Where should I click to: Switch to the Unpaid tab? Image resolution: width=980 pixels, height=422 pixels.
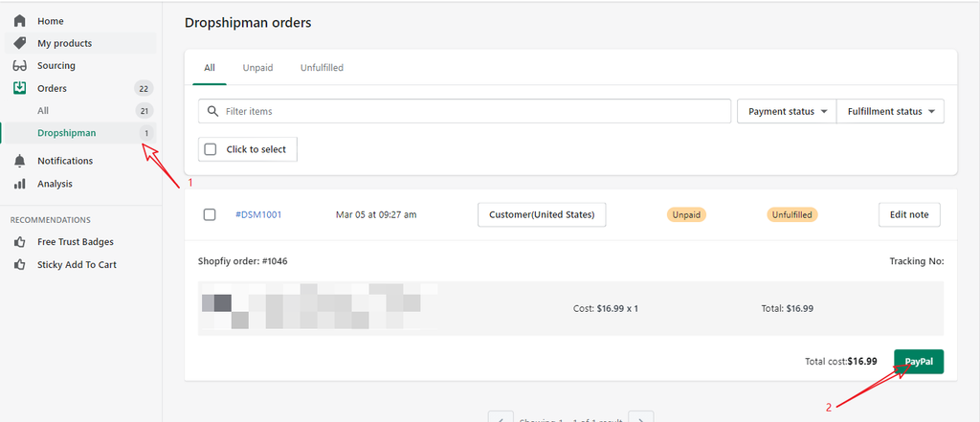pyautogui.click(x=257, y=68)
